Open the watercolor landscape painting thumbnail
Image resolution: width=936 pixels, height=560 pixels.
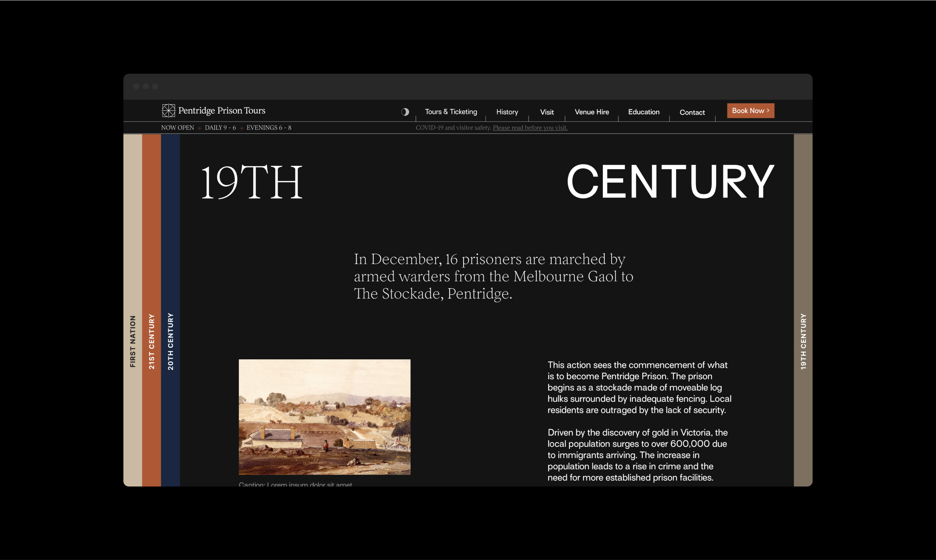[x=324, y=417]
